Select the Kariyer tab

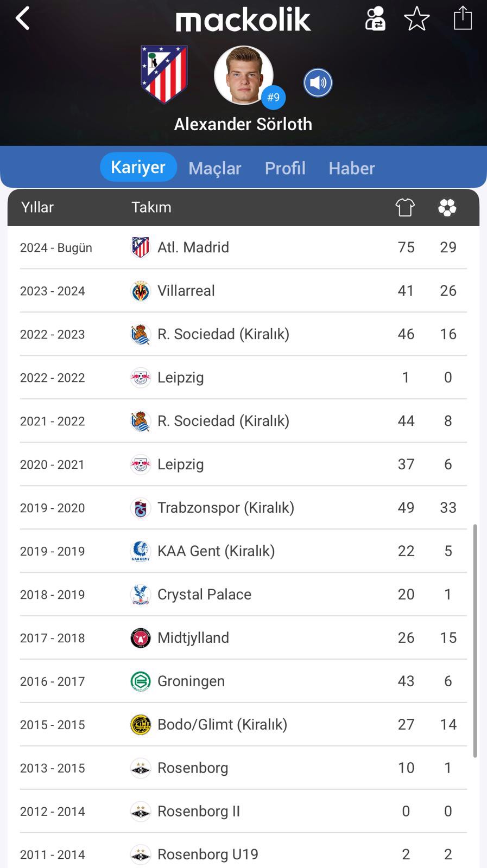pos(138,167)
